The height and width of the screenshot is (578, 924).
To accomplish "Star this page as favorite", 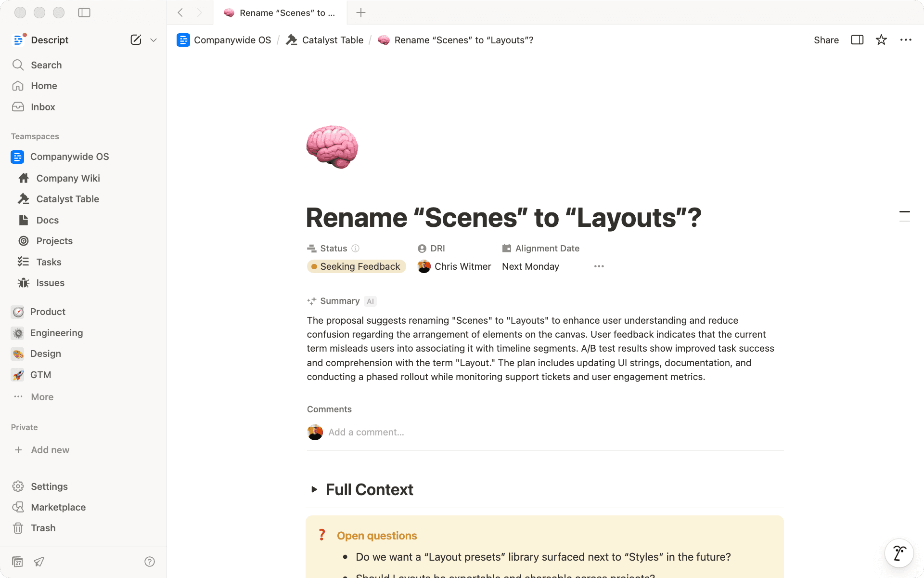I will [881, 40].
